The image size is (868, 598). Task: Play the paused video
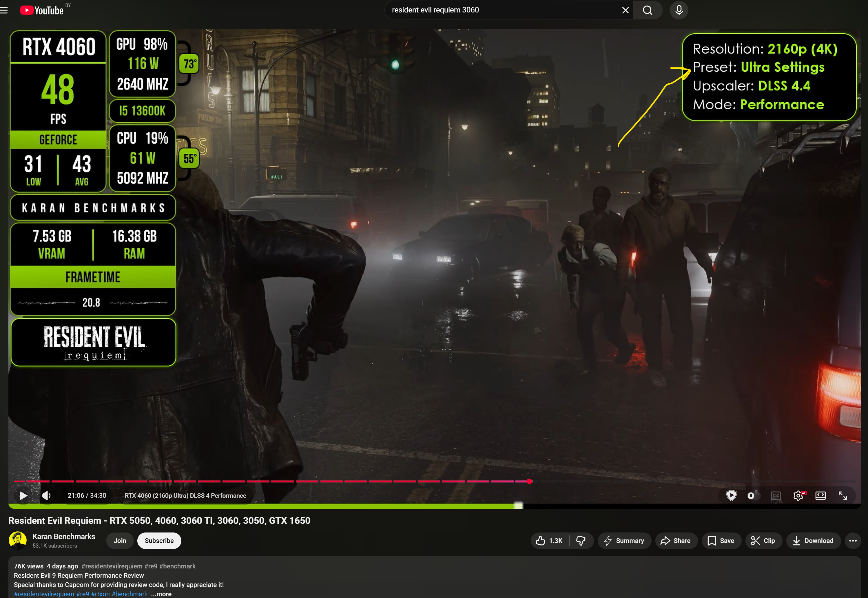pos(23,495)
